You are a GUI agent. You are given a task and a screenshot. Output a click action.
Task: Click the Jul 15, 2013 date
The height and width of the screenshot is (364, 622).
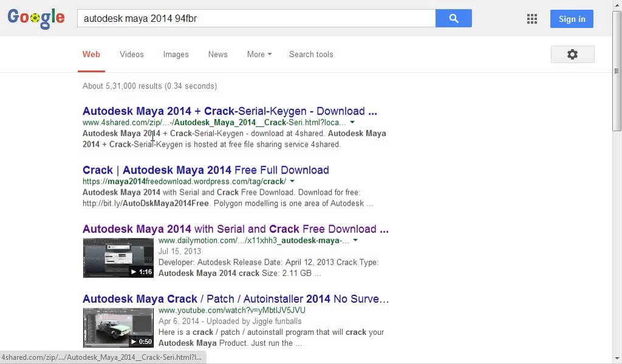point(180,251)
